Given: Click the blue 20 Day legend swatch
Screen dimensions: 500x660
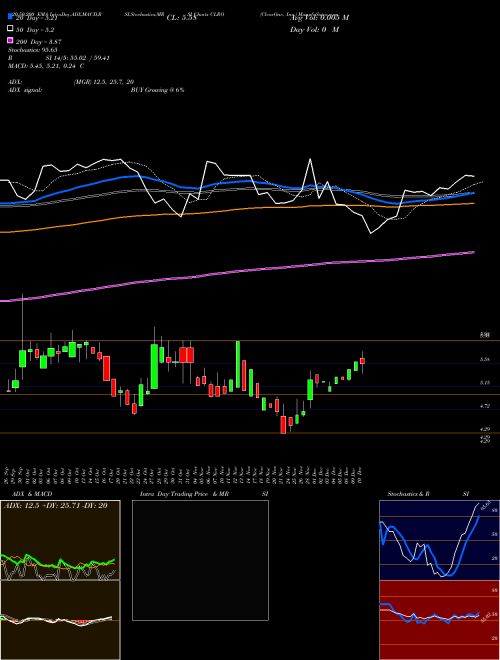Looking at the screenshot, I should pos(10,17).
